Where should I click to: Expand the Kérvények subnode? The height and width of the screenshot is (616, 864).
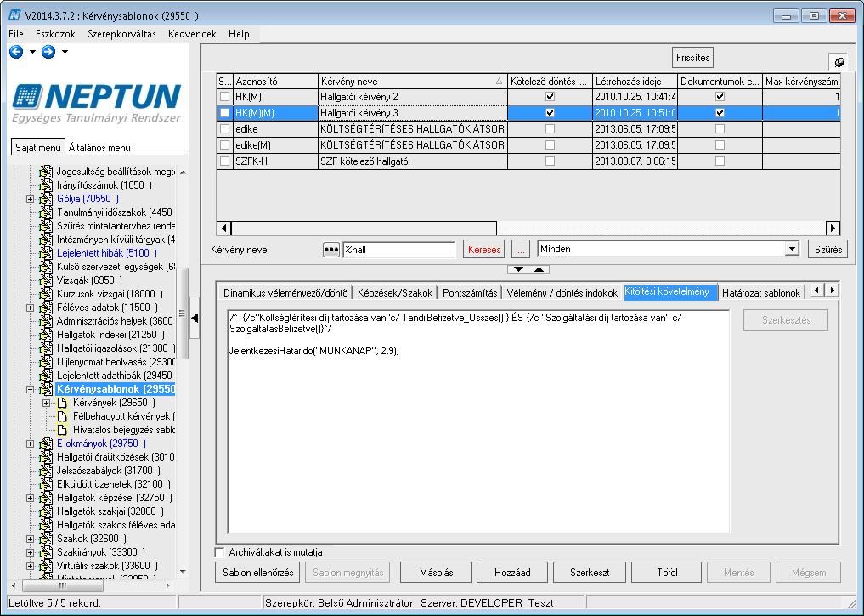pyautogui.click(x=47, y=403)
